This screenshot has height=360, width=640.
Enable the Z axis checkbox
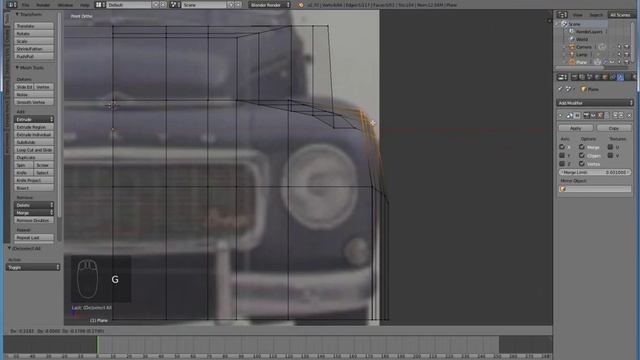(x=562, y=164)
